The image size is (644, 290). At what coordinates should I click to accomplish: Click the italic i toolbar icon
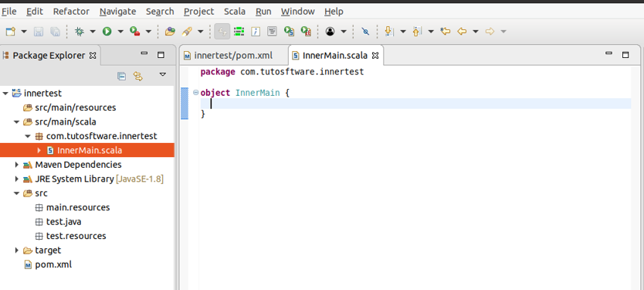click(256, 31)
